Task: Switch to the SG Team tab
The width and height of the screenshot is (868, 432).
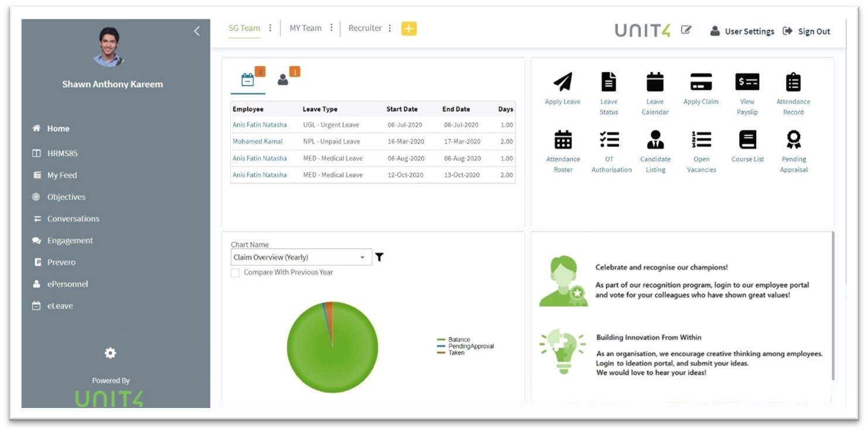Action: (x=244, y=28)
